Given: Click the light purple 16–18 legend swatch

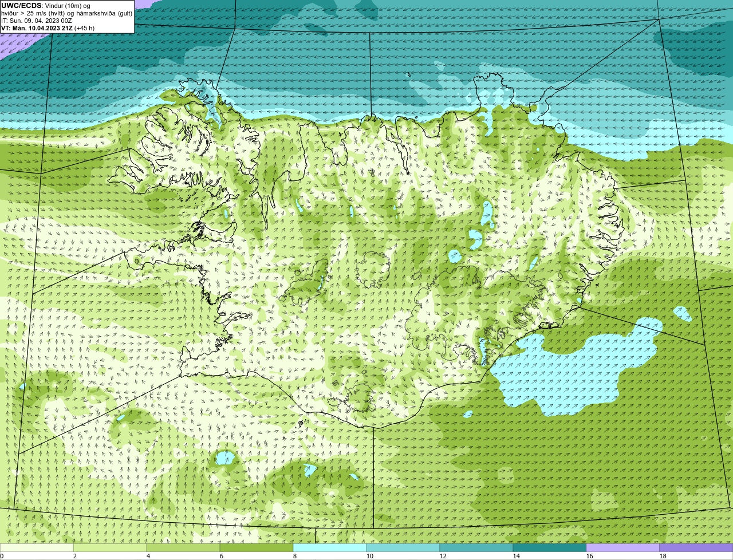Looking at the screenshot, I should (x=623, y=548).
